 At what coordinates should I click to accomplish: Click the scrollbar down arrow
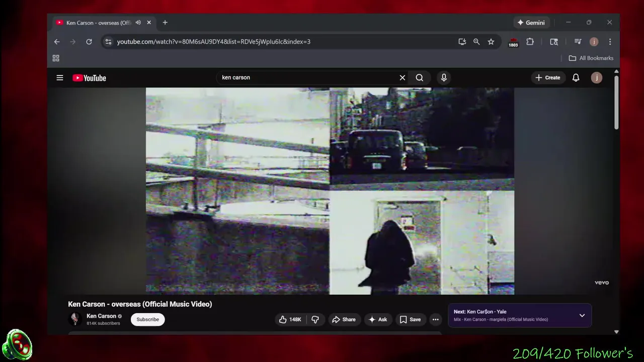(616, 332)
